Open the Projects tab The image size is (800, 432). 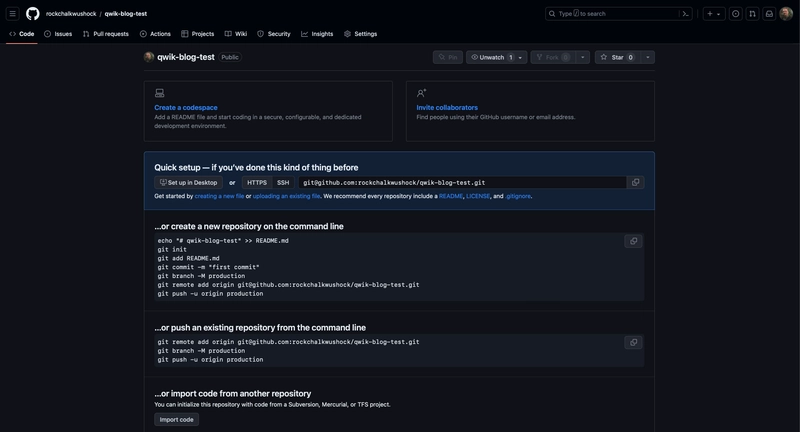point(197,34)
